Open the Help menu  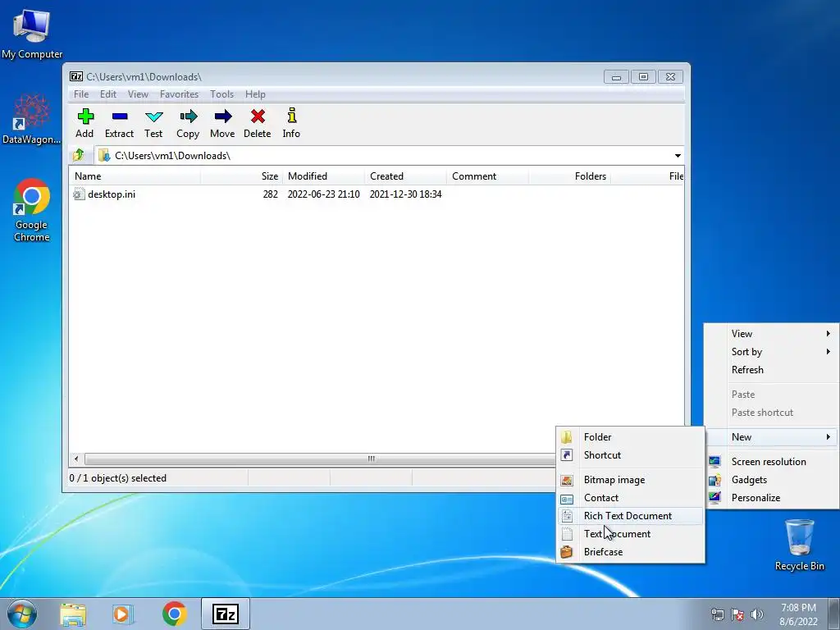pyautogui.click(x=256, y=94)
